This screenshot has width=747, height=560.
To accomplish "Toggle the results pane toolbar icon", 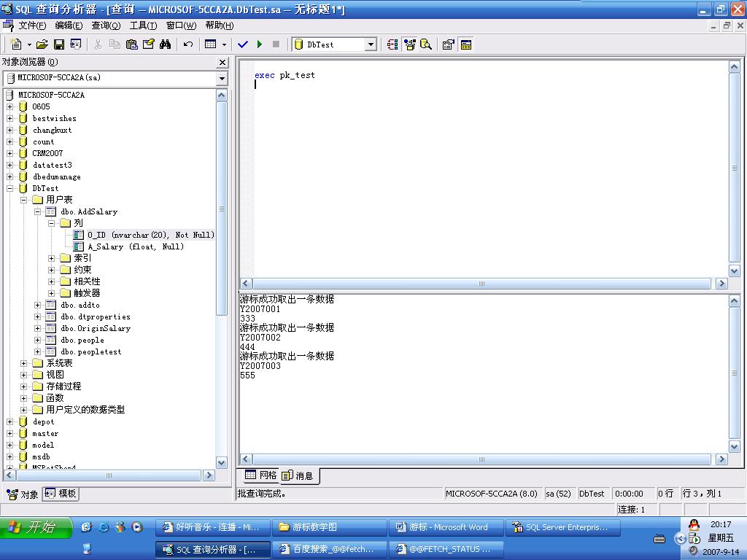I will [466, 44].
